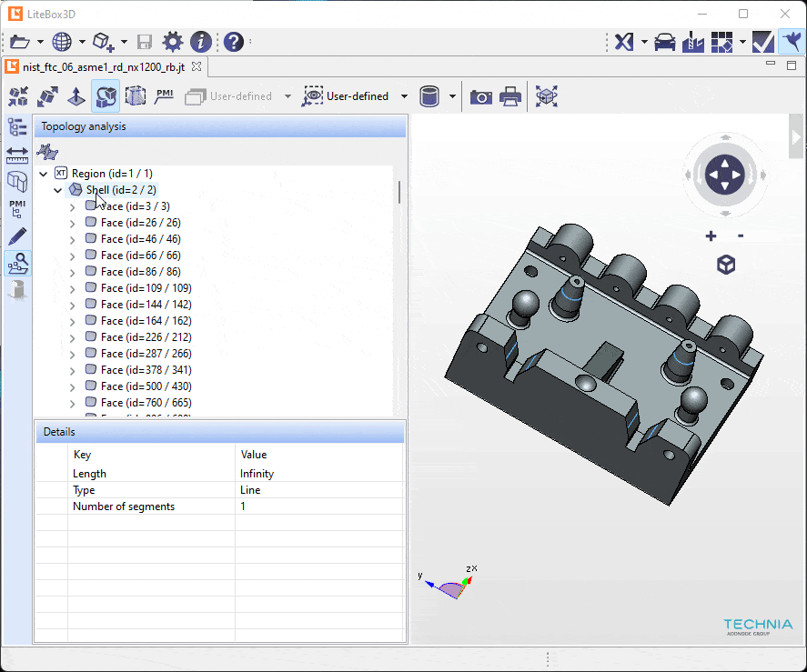Click the add cube model icon

click(x=103, y=42)
